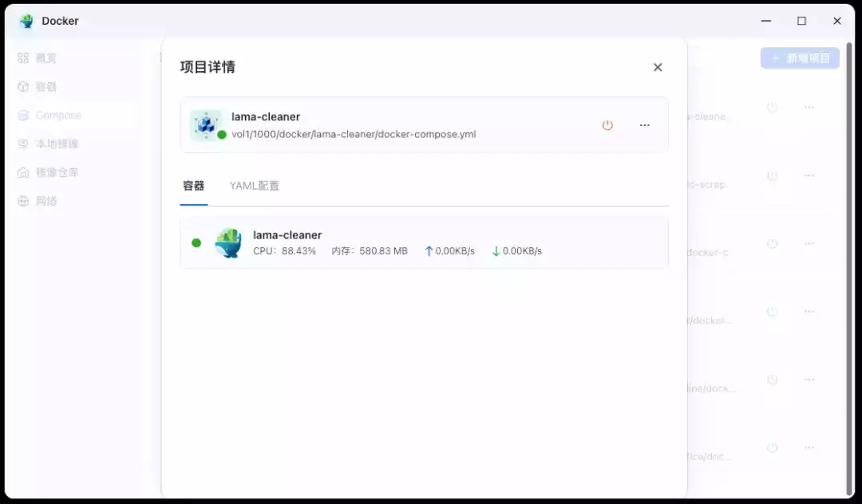Close the 项目详情 dialog with the X
Screen dimensions: 862x504
(657, 67)
